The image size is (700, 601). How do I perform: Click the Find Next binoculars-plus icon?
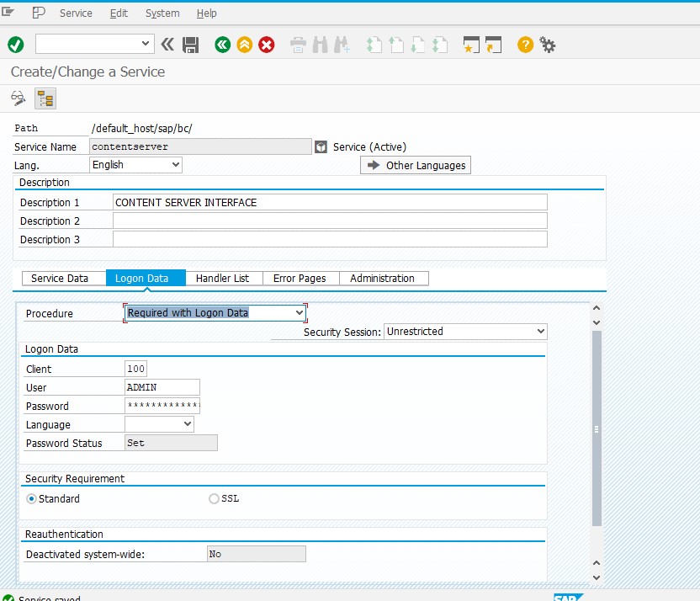[342, 45]
